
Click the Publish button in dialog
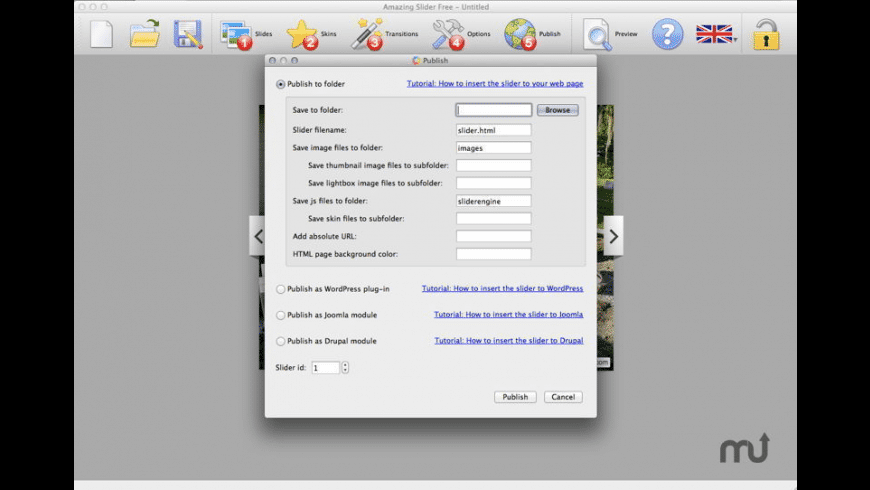(515, 397)
